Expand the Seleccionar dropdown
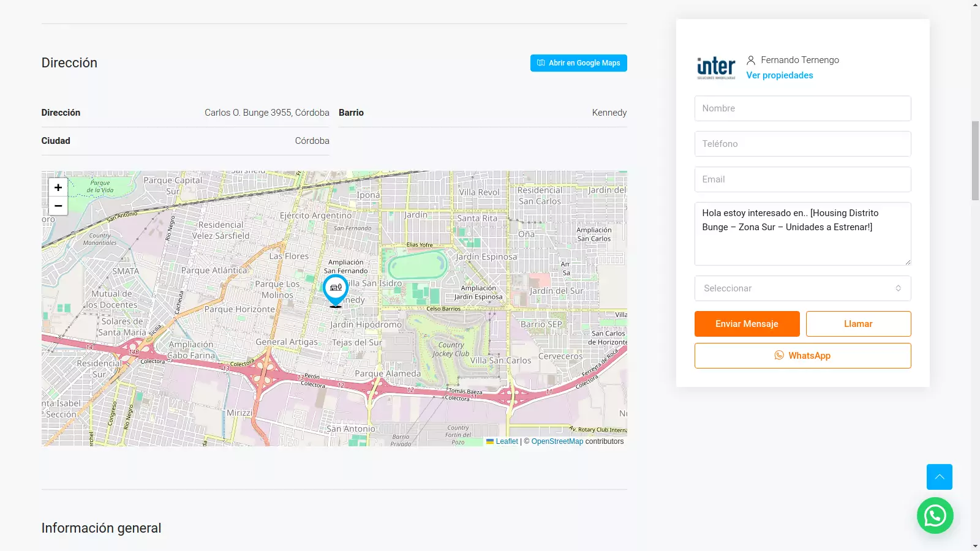 802,288
